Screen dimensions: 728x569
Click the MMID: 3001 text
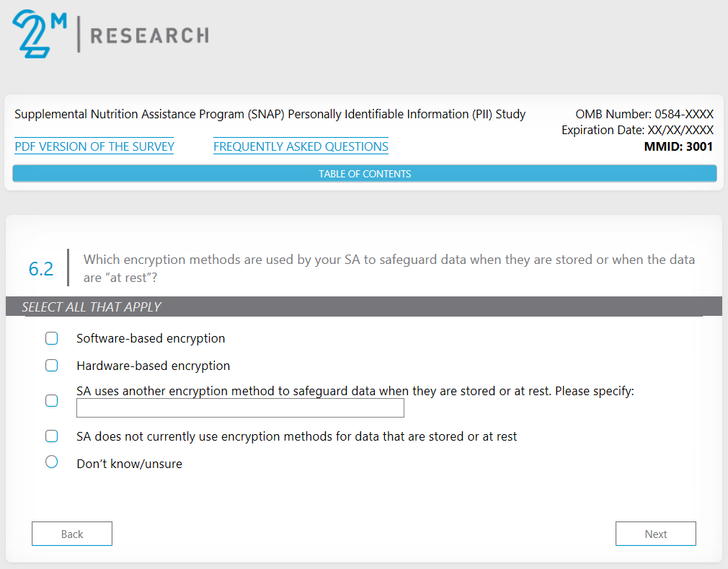pos(678,147)
